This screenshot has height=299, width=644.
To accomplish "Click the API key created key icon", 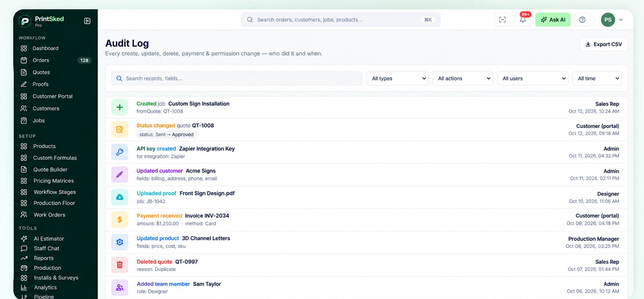I will (x=120, y=152).
